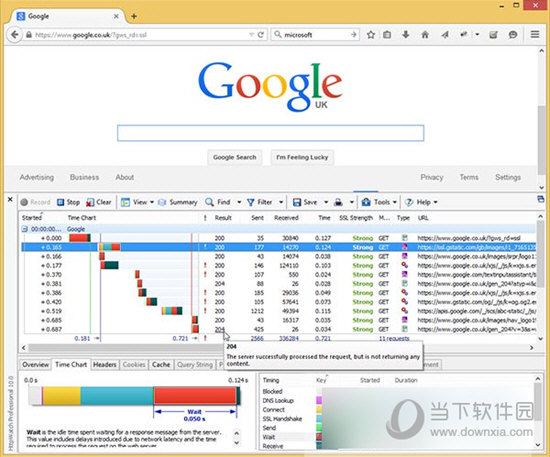Image resolution: width=550 pixels, height=457 pixels.
Task: Sort by the Received column header
Action: tap(286, 218)
